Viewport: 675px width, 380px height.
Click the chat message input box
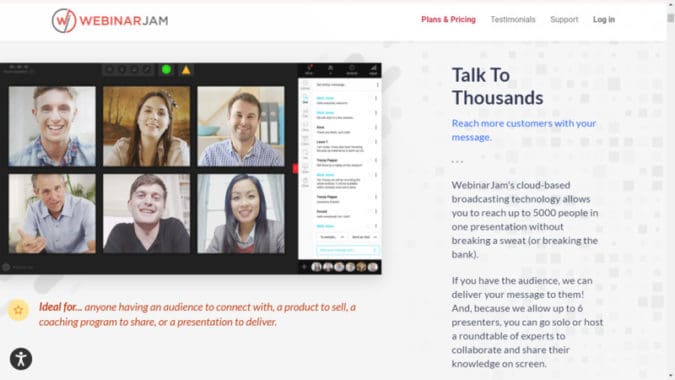pos(348,250)
